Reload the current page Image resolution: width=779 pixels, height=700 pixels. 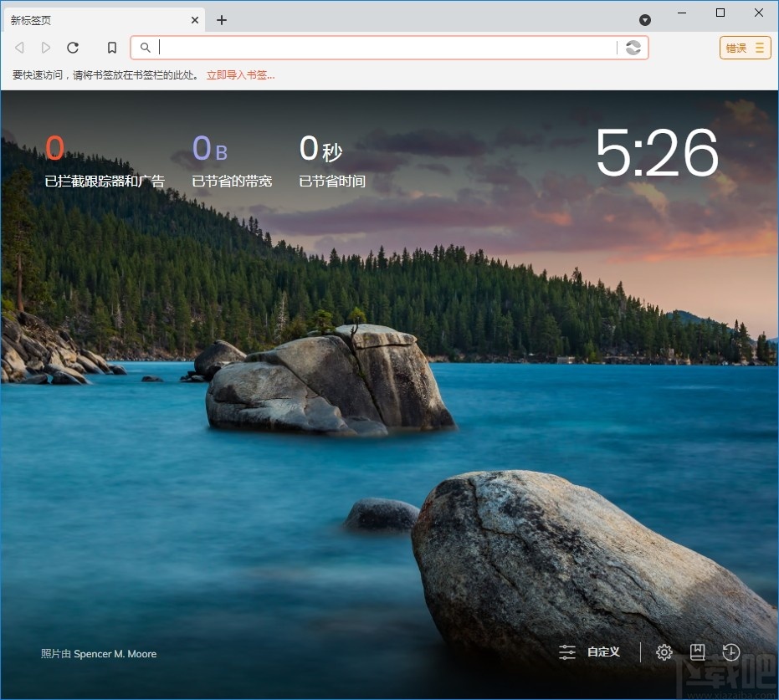[x=73, y=48]
